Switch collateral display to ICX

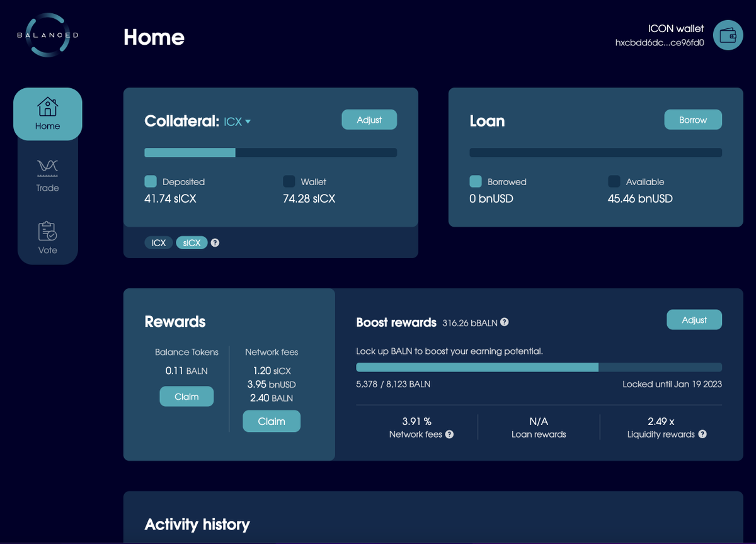(159, 242)
